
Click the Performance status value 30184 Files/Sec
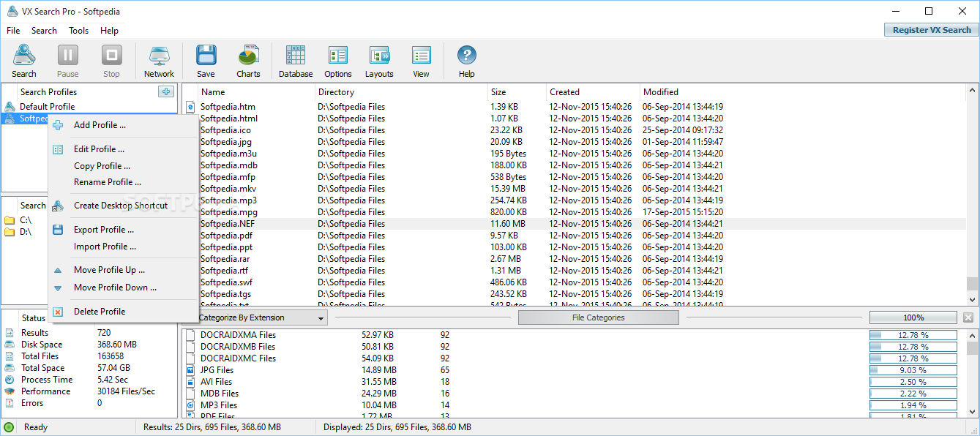[126, 391]
